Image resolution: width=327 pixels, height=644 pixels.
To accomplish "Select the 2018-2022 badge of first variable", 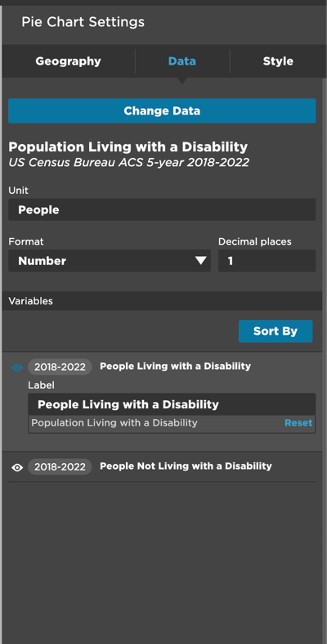I will pos(60,367).
